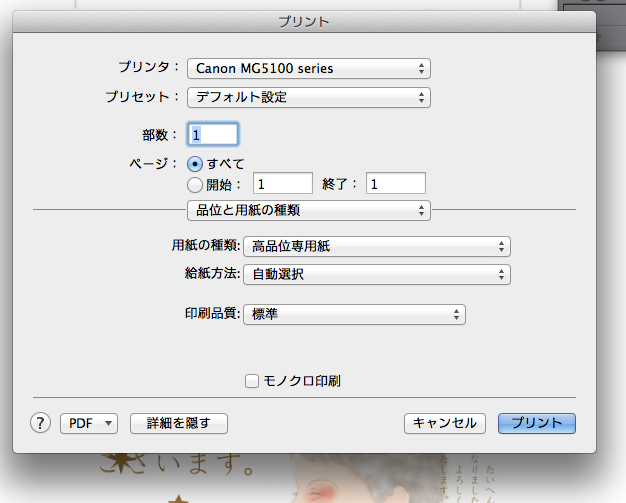Select the すべて pages radio button
Screen dimensions: 626x503
click(x=194, y=164)
